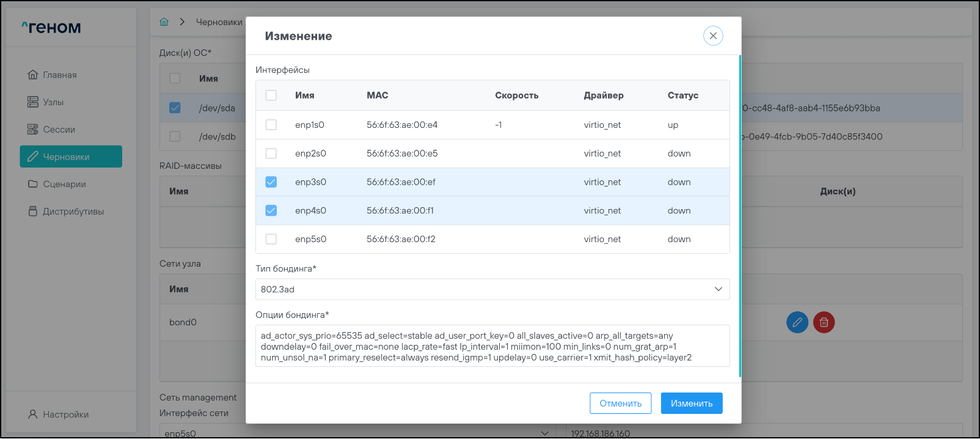Click the Главная house icon in sidebar
Screen dimensions: 980x439
coord(33,75)
